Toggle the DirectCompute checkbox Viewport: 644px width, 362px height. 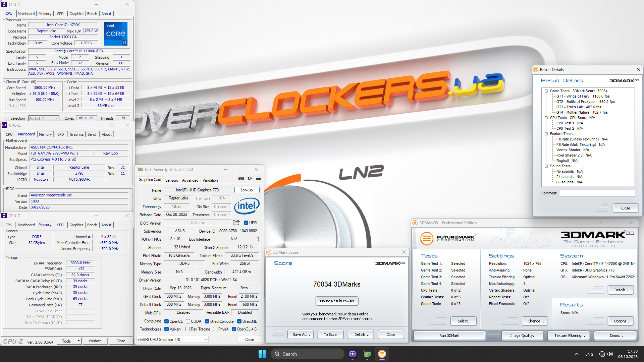click(207, 321)
